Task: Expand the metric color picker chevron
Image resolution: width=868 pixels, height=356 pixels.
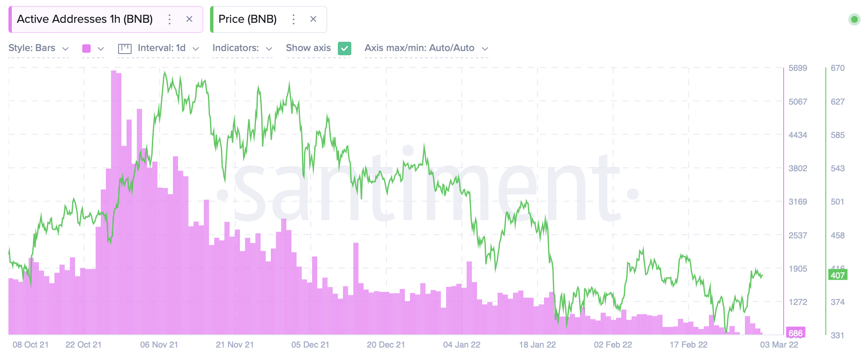Action: coord(100,48)
